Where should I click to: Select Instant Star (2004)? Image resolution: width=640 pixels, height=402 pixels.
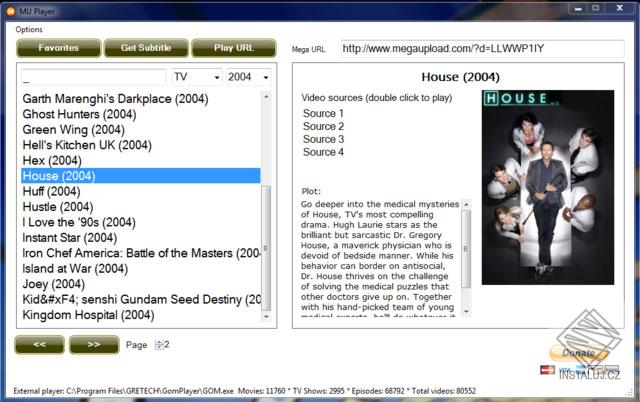click(x=141, y=238)
